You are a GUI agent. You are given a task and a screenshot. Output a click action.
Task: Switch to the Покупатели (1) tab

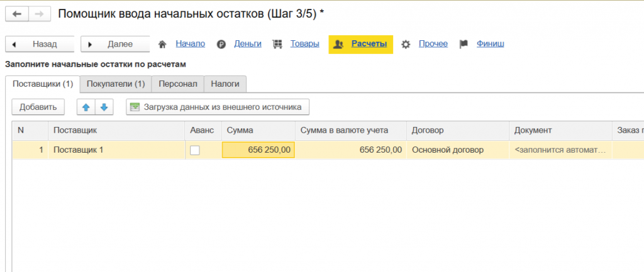coord(116,84)
